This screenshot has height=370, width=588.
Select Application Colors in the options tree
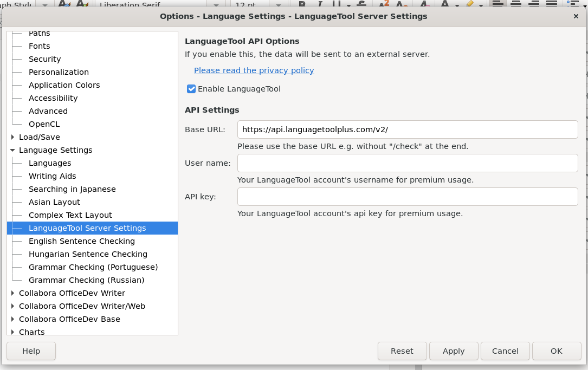[64, 85]
